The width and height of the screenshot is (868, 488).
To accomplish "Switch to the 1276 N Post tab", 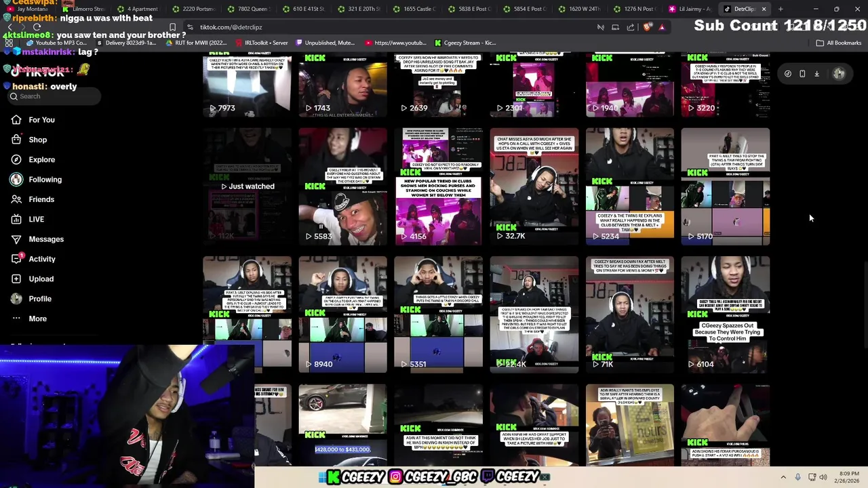I will 635,9.
